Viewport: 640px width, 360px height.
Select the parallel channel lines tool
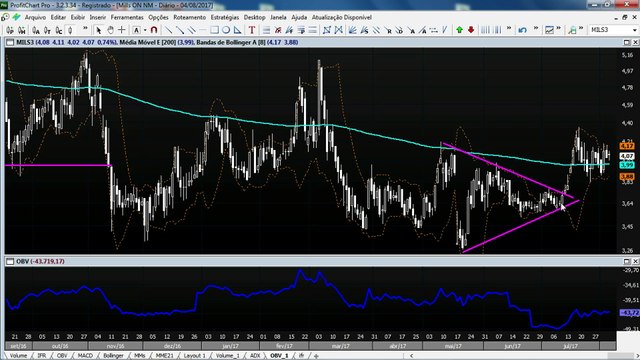(191, 30)
